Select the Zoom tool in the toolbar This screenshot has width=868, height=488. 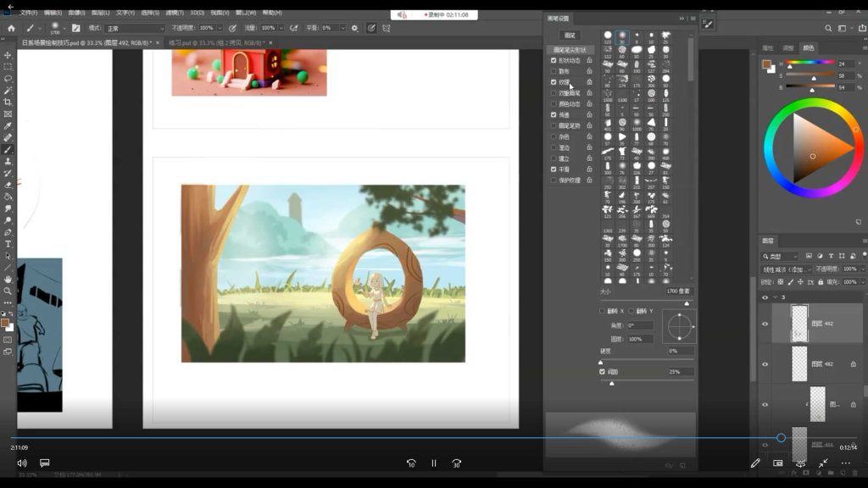click(8, 291)
